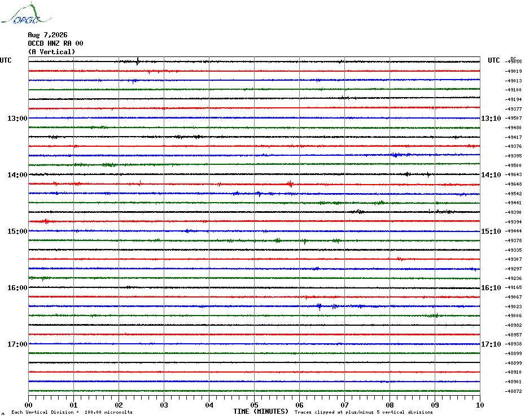Click the DC offset value '-49444'
The height and width of the screenshot is (420, 525).
(513, 231)
